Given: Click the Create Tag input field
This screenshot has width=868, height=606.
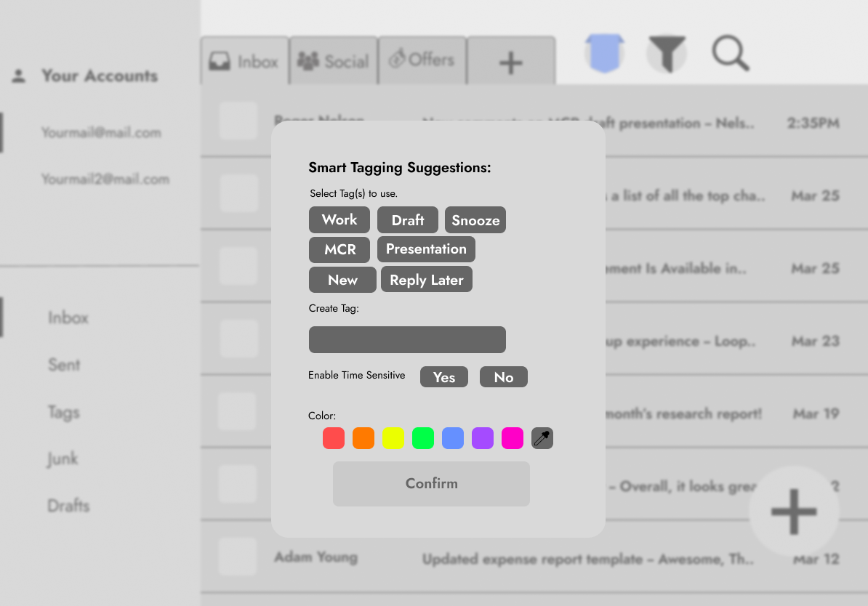Looking at the screenshot, I should tap(407, 339).
